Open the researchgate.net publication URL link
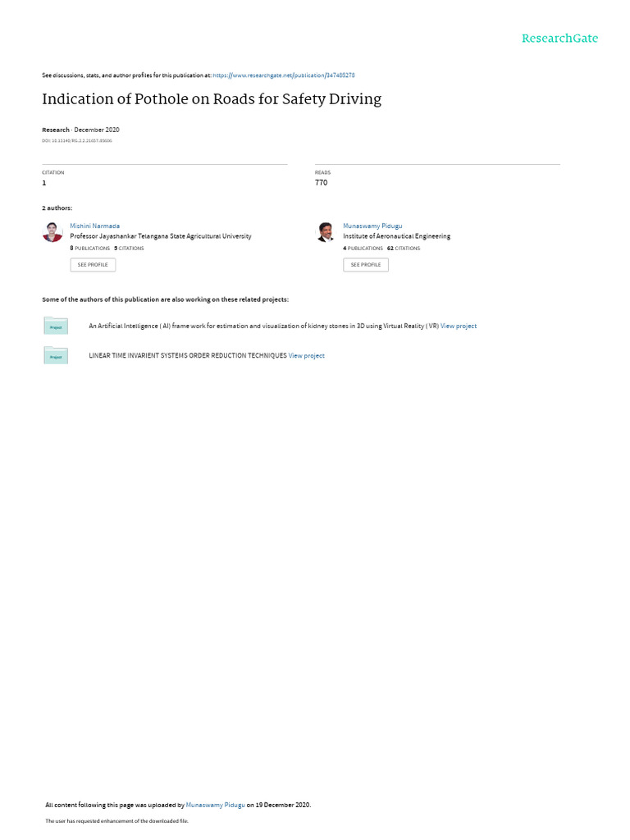630x840 pixels. pyautogui.click(x=283, y=75)
